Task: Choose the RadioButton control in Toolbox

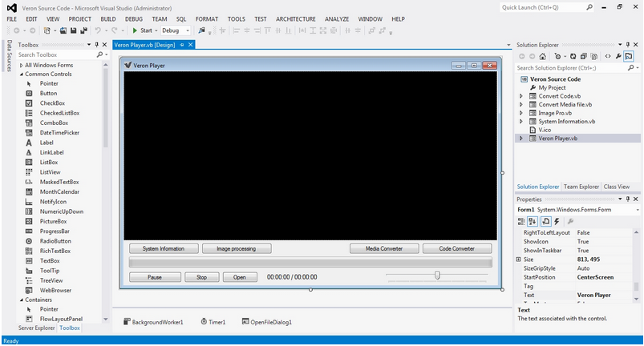Action: tap(55, 241)
